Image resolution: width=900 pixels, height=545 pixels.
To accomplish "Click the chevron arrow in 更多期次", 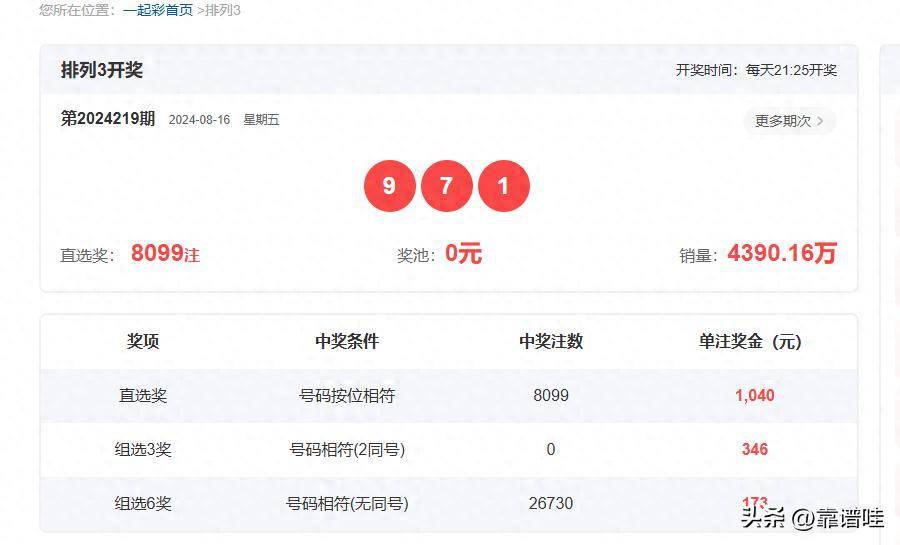I will (820, 121).
